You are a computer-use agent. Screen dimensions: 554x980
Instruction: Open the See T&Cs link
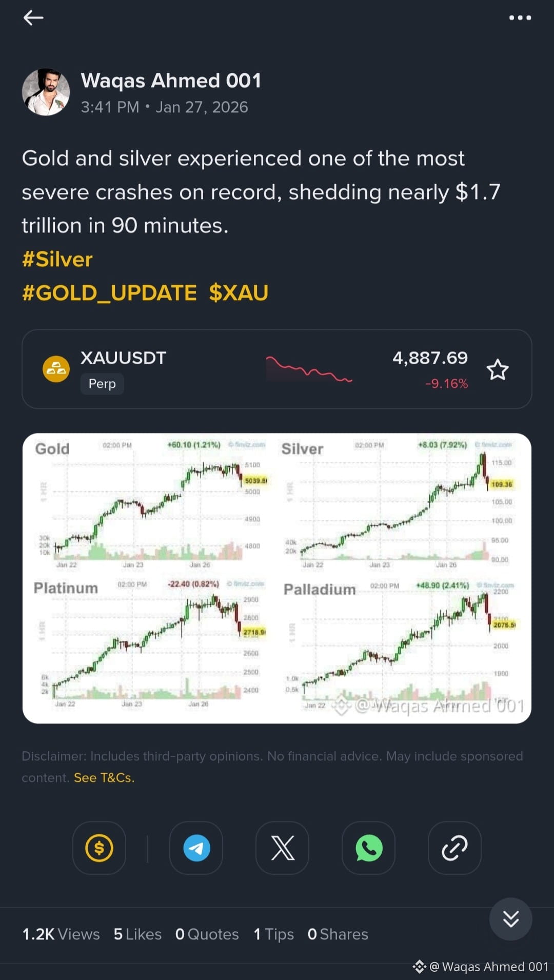click(x=104, y=778)
